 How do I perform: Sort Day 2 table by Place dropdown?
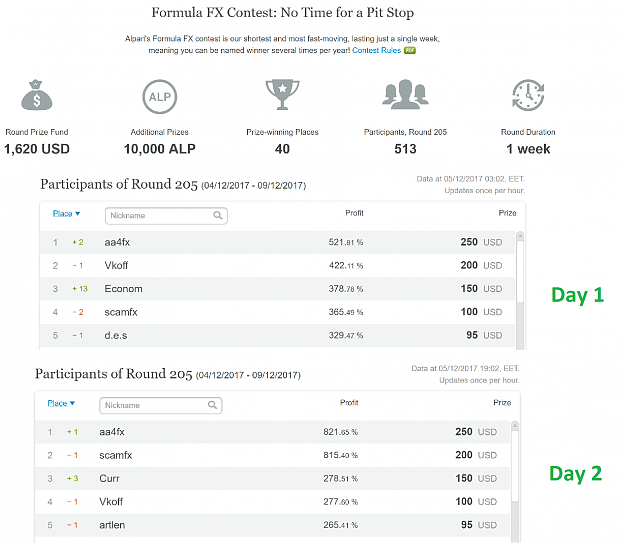[x=61, y=403]
